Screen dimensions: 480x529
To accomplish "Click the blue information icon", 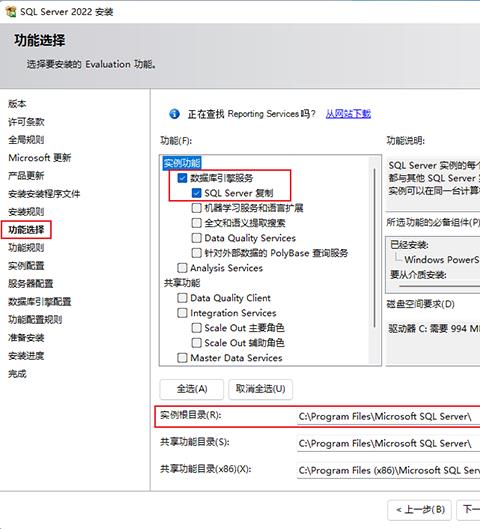I will (x=174, y=114).
